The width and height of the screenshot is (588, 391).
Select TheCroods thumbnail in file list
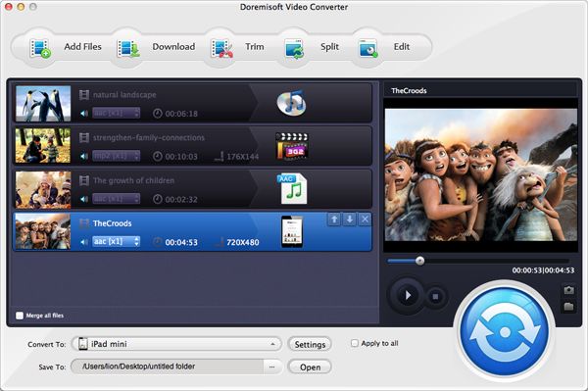coord(43,232)
